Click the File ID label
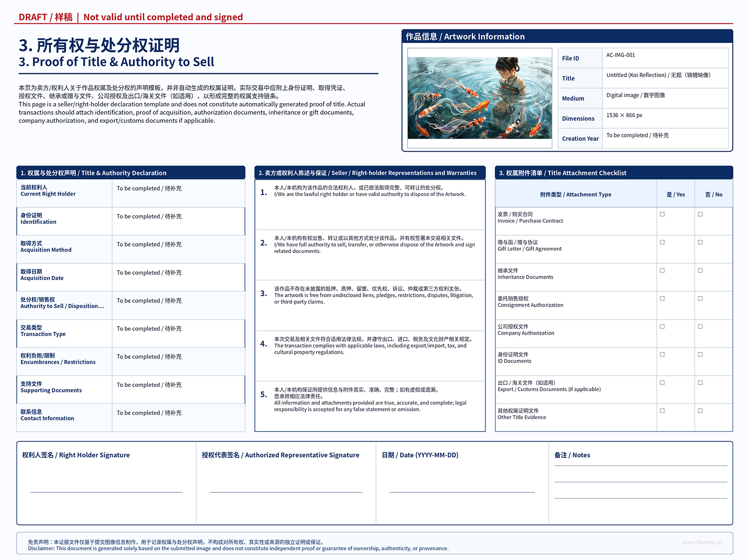 click(571, 58)
